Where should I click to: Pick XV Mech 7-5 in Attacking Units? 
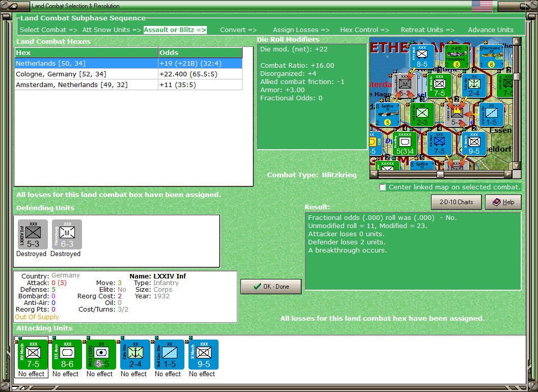point(33,355)
